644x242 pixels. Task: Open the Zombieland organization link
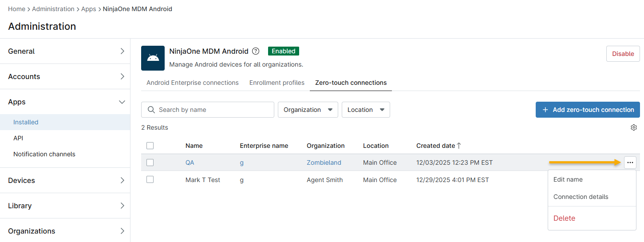(324, 163)
